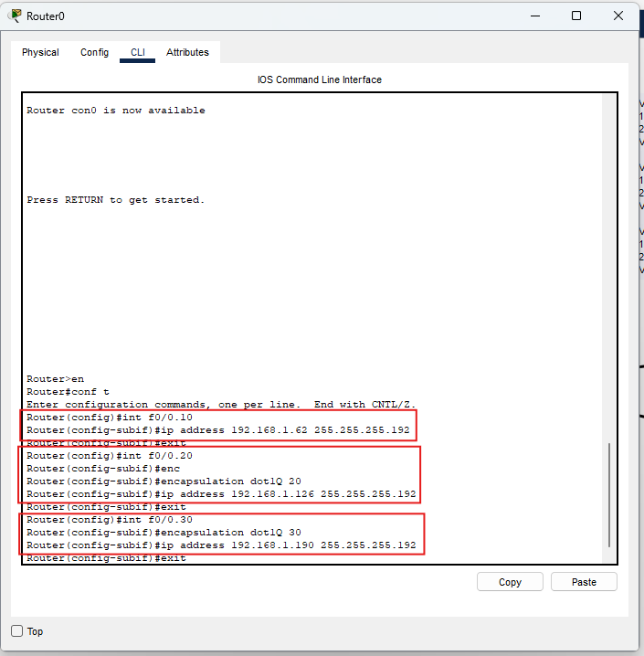Viewport: 644px width, 656px height.
Task: Click the Router0 window title icon
Action: point(15,16)
